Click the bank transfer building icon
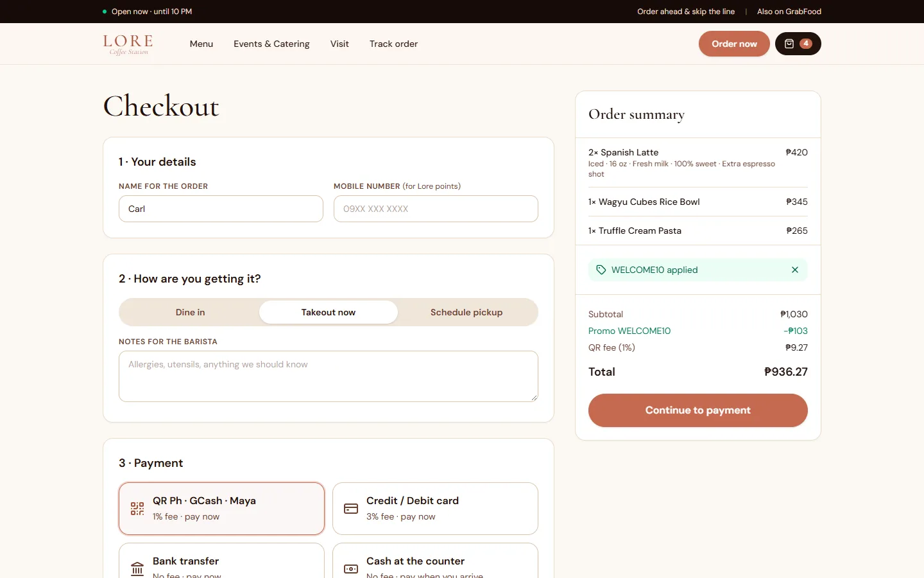The image size is (924, 578). pyautogui.click(x=137, y=569)
